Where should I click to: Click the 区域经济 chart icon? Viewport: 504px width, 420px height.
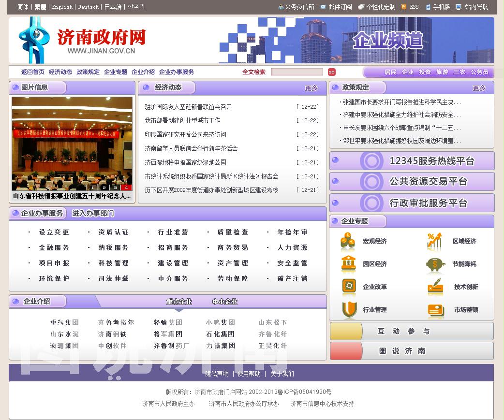tap(434, 241)
